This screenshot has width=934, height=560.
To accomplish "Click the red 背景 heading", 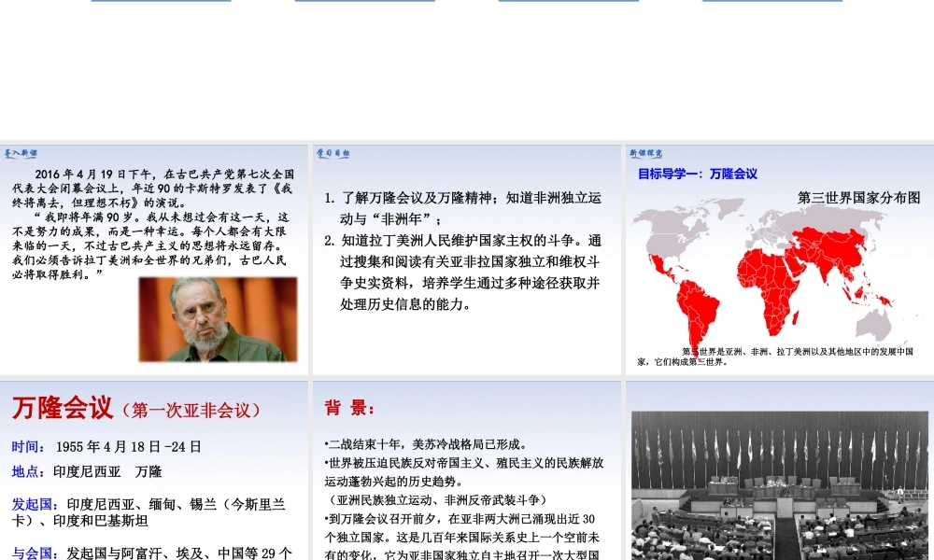I will [x=350, y=408].
